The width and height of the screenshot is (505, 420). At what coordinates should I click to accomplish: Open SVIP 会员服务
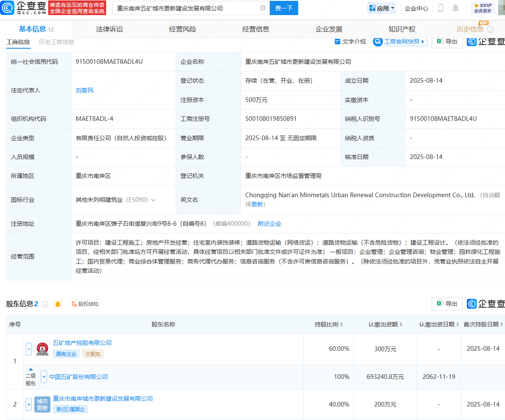click(x=483, y=8)
